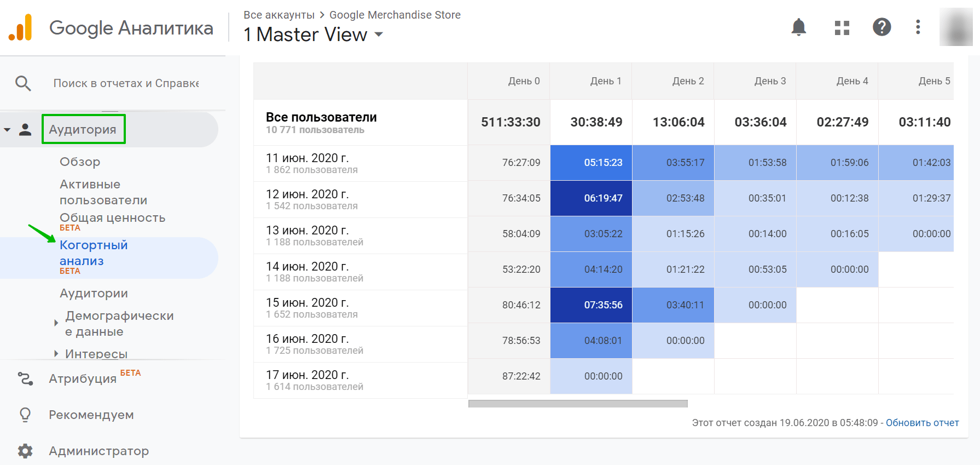Open the Google apps grid
This screenshot has height=465, width=980.
842,27
